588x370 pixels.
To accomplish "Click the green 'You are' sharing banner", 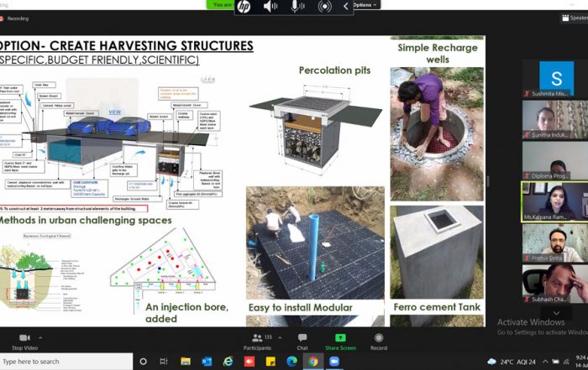I will [221, 4].
